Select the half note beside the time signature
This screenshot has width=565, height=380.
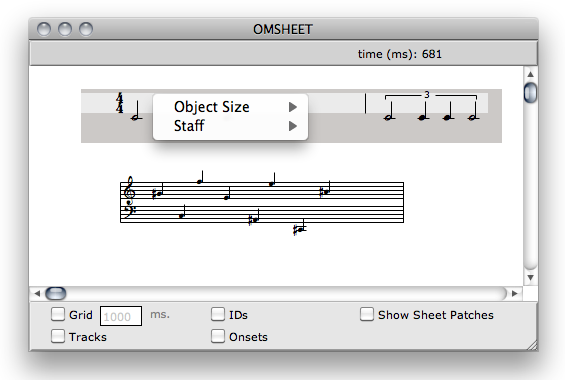pyautogui.click(x=136, y=110)
